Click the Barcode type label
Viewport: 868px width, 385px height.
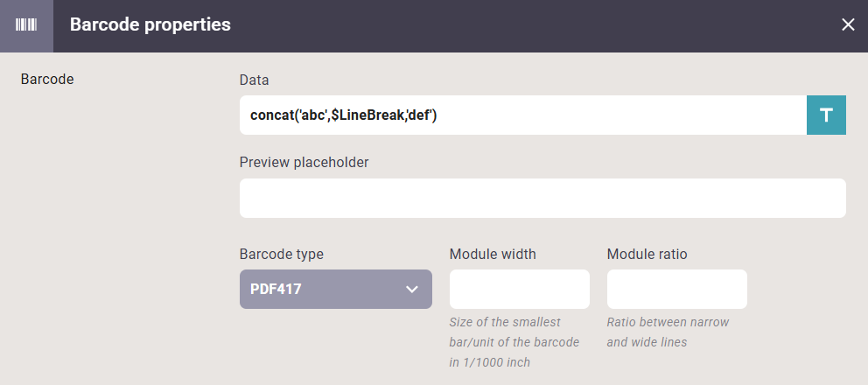pyautogui.click(x=281, y=255)
